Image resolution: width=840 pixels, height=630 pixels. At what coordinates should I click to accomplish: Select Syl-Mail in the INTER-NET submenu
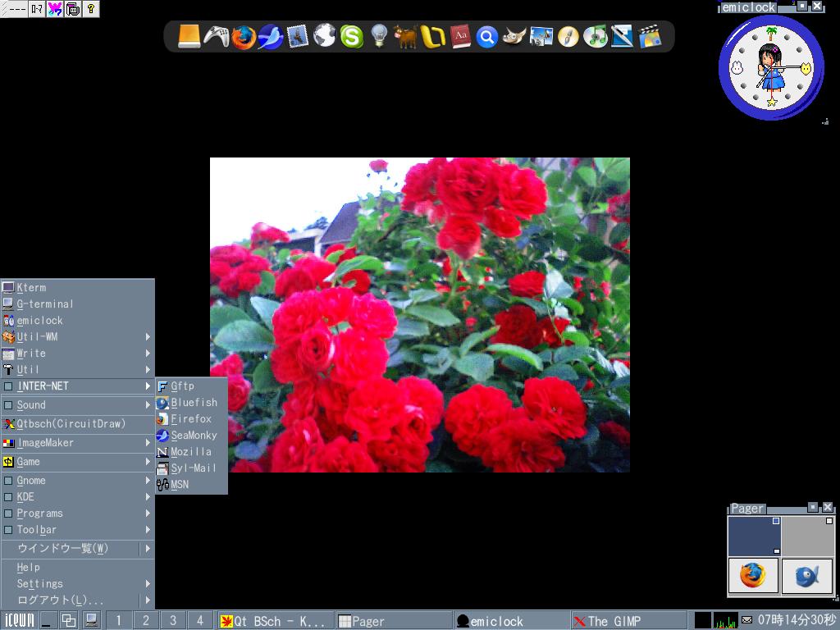[x=193, y=468]
